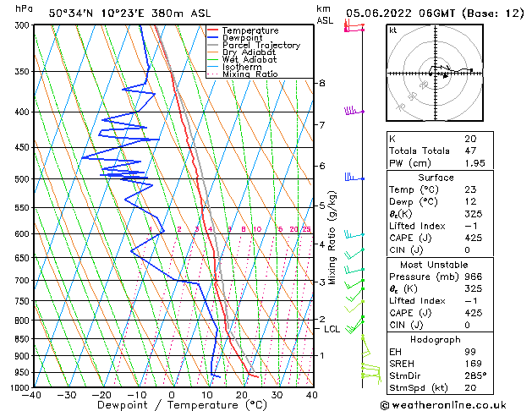This screenshot has height=411, width=532.
Task: Select the Parcel Trajectory legend label
Action: [x=261, y=45]
